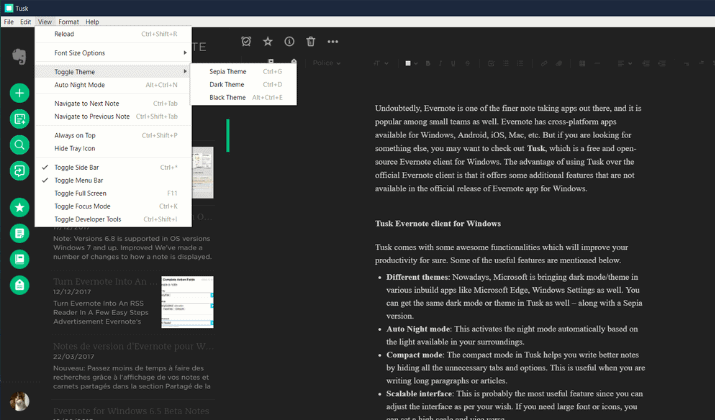This screenshot has height=420, width=715.
Task: Open the Edit menu
Action: click(26, 21)
